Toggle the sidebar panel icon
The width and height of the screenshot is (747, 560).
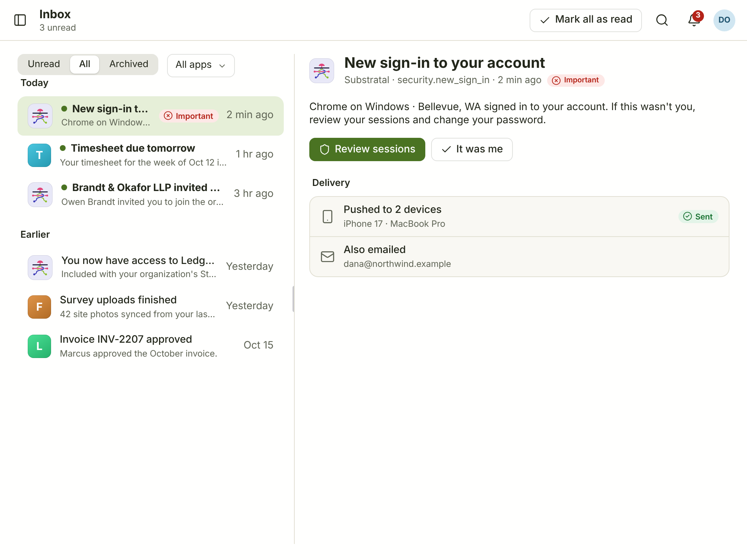[x=20, y=20]
